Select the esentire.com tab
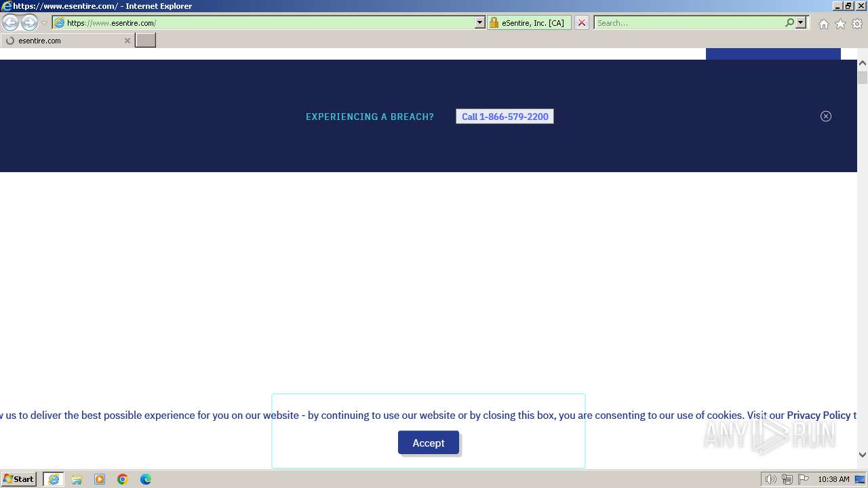Viewport: 868px width, 488px height. coord(66,41)
